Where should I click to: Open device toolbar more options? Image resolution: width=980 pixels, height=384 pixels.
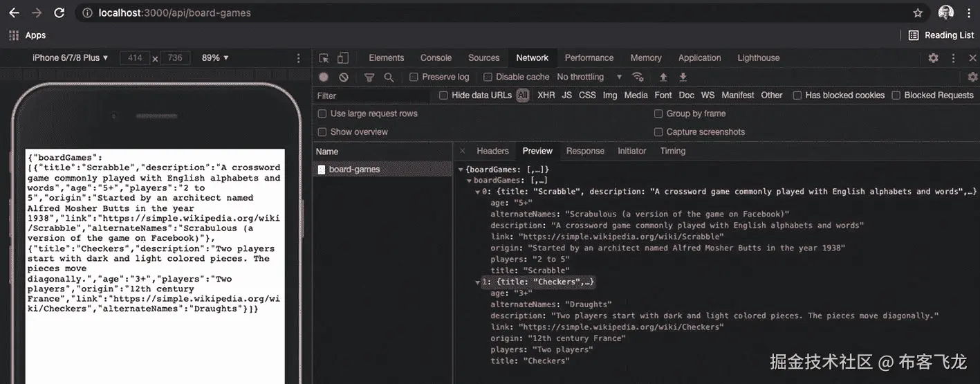click(299, 58)
